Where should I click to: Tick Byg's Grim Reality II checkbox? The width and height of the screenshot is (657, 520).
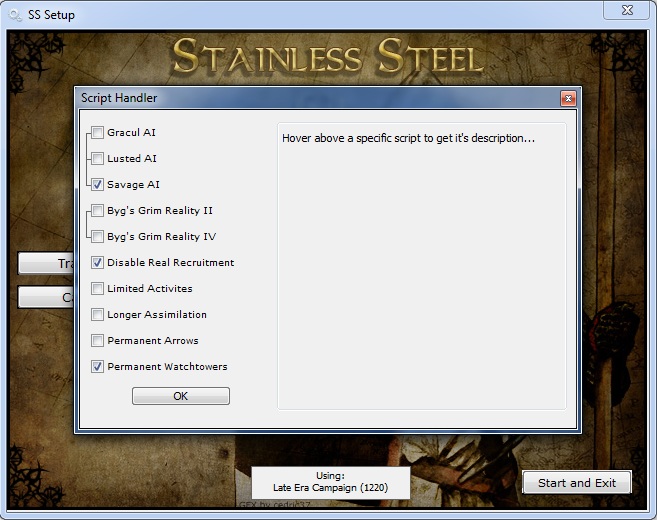97,211
